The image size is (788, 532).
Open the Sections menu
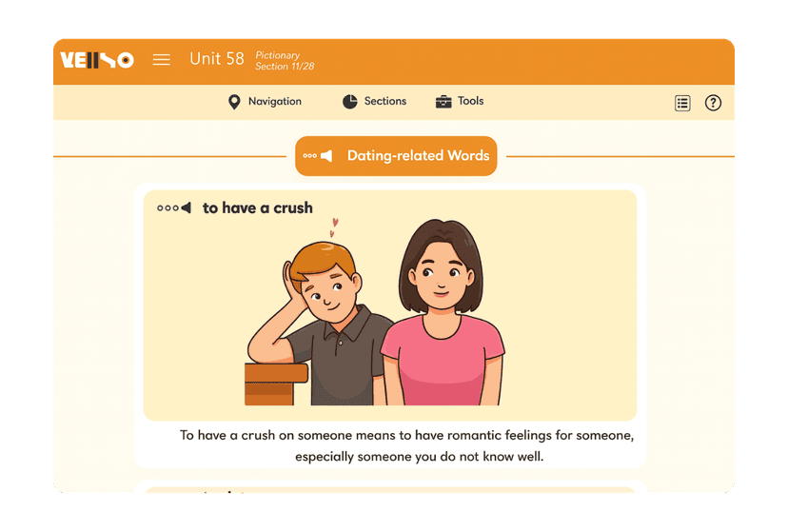(x=374, y=102)
